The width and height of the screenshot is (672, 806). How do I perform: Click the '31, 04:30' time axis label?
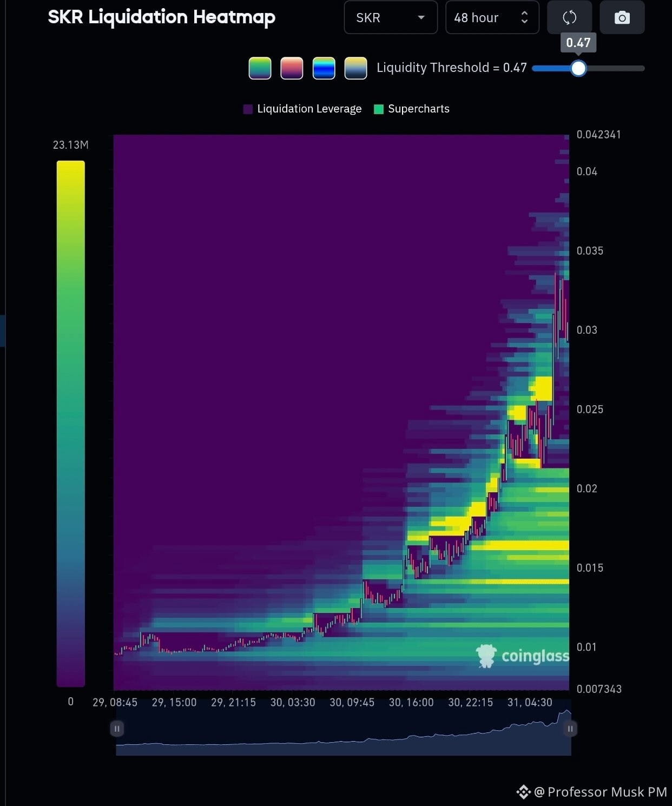tap(530, 702)
